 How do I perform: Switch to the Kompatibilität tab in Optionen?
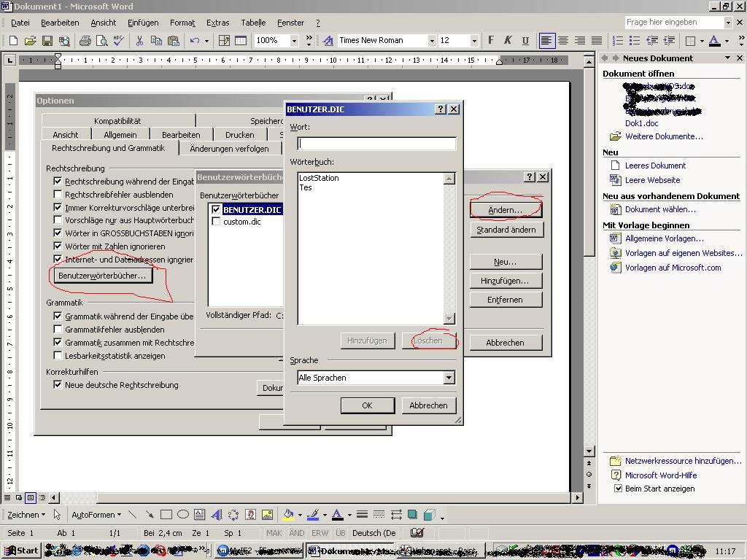[x=117, y=120]
